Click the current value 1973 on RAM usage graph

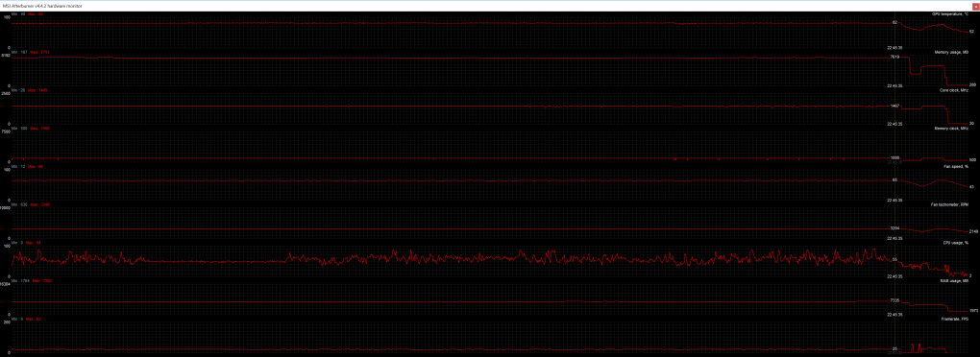tap(973, 310)
